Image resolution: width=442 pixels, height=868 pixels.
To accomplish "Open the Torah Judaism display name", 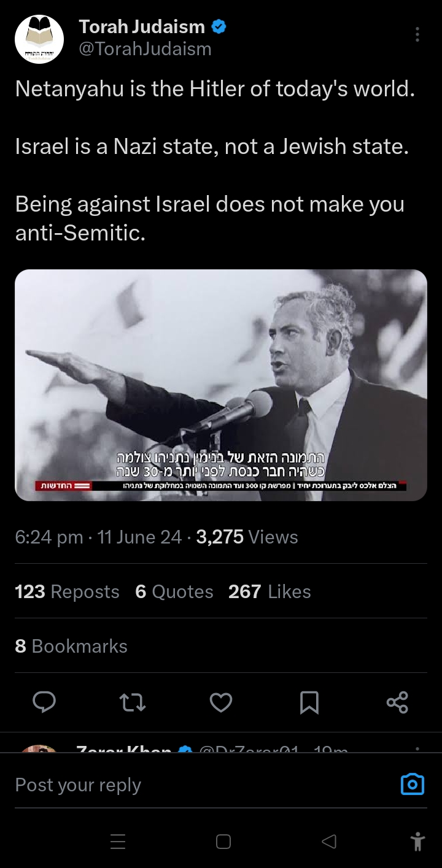I will click(142, 26).
